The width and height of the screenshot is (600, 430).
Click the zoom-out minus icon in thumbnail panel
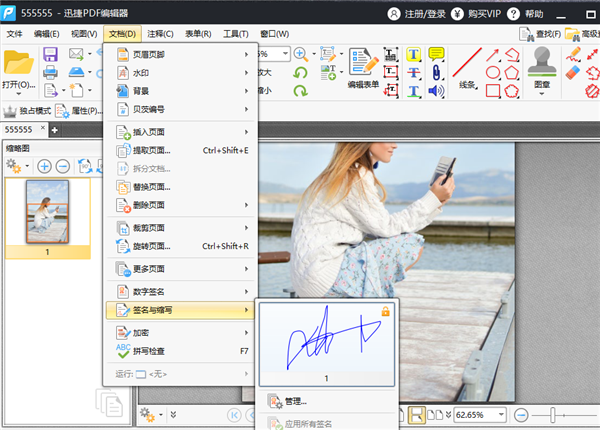point(63,165)
